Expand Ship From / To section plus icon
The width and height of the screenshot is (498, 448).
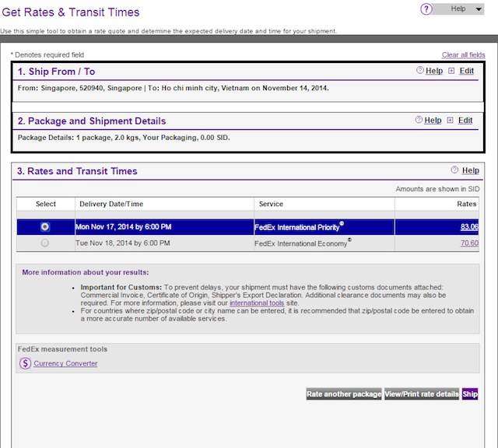[x=451, y=71]
